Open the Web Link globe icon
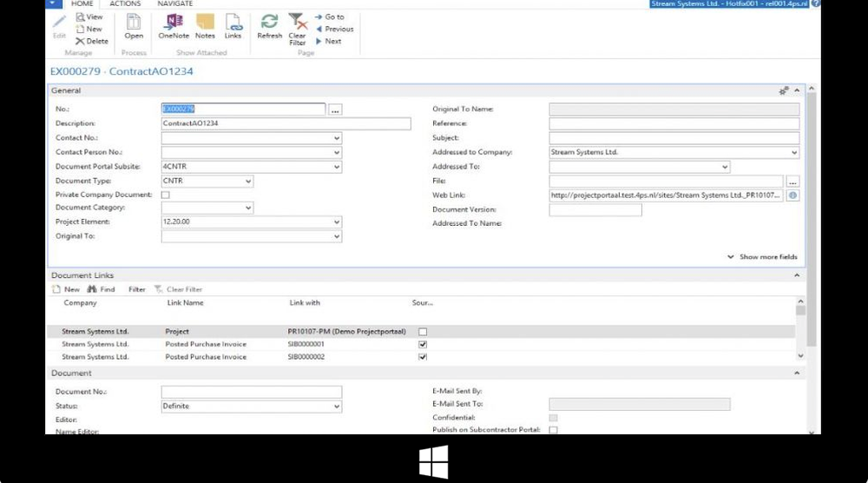Viewport: 868px width, 483px height. click(x=792, y=195)
